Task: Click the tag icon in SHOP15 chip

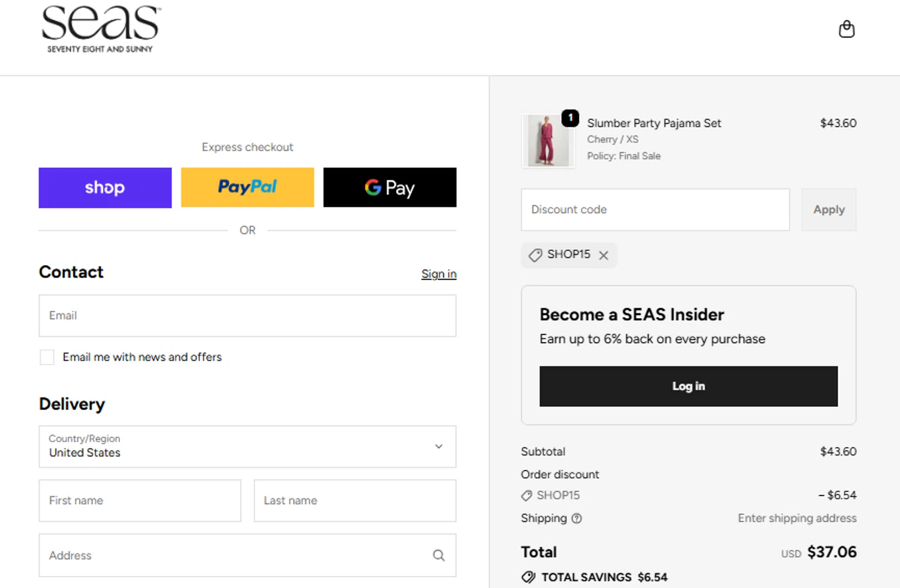Action: 535,255
